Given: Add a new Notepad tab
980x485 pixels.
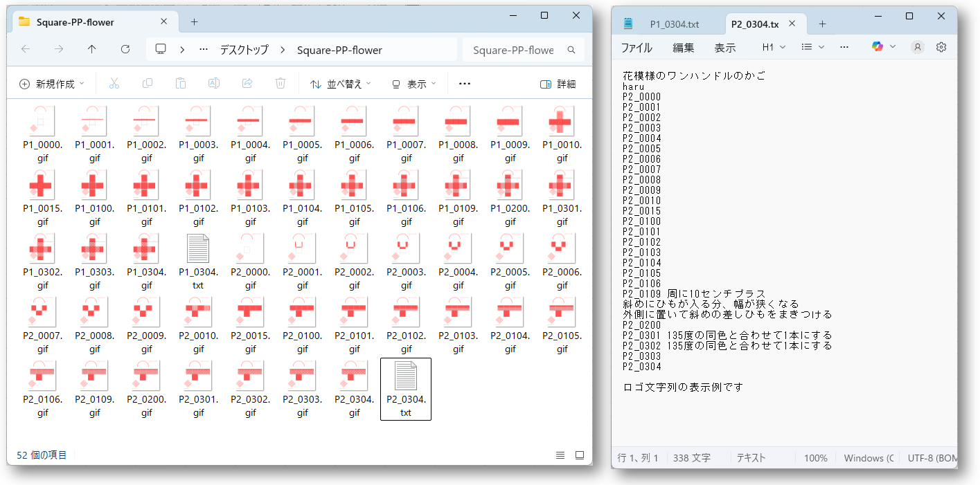Looking at the screenshot, I should click(x=822, y=24).
